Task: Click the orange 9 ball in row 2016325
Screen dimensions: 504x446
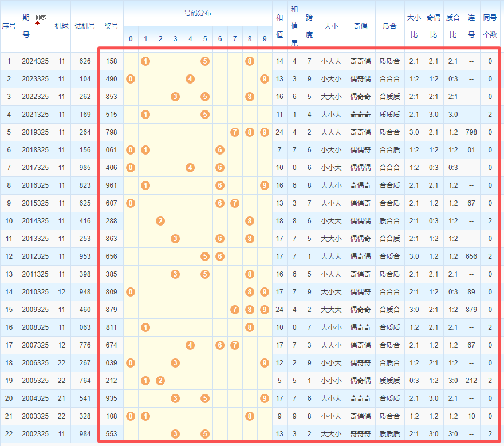Action: 265,185
